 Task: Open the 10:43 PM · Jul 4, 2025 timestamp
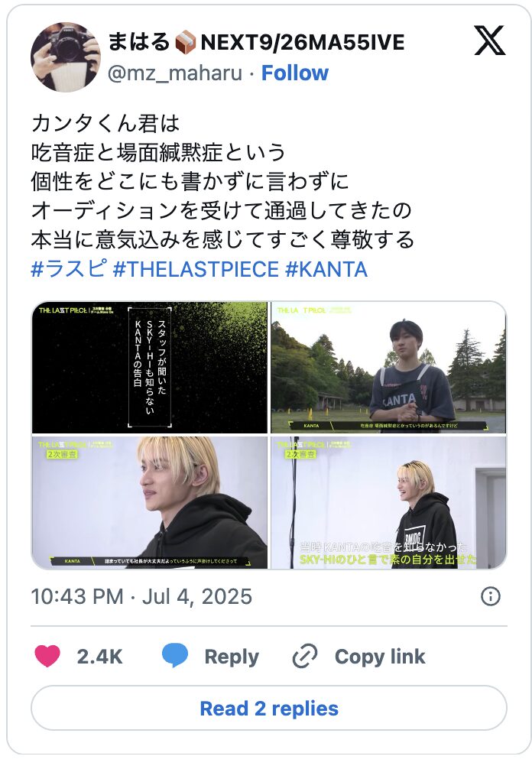(x=141, y=596)
